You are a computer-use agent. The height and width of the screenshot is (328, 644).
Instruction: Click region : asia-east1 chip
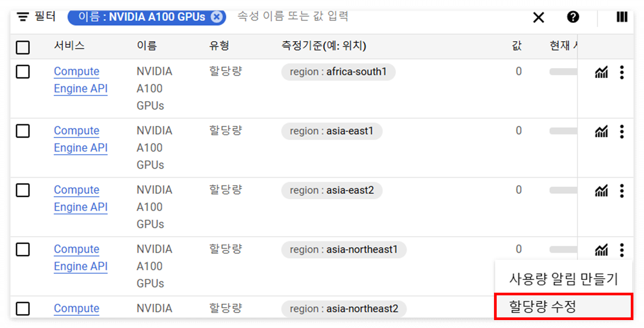pos(332,131)
